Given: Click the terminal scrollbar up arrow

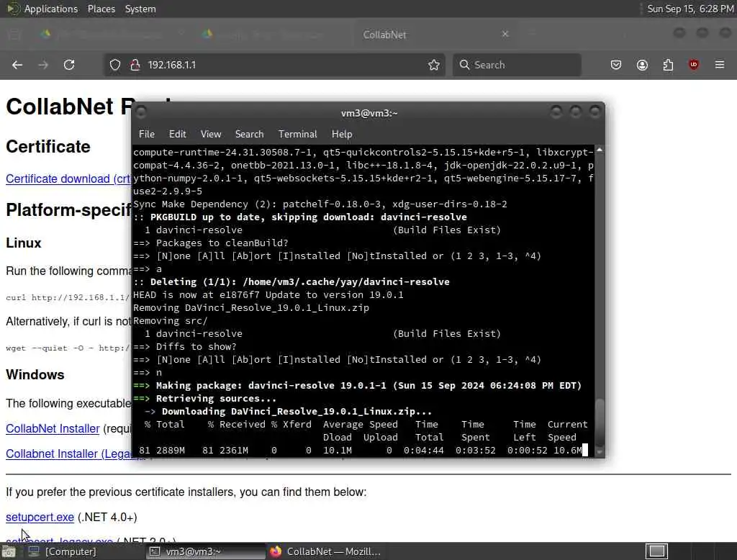Looking at the screenshot, I should point(600,150).
